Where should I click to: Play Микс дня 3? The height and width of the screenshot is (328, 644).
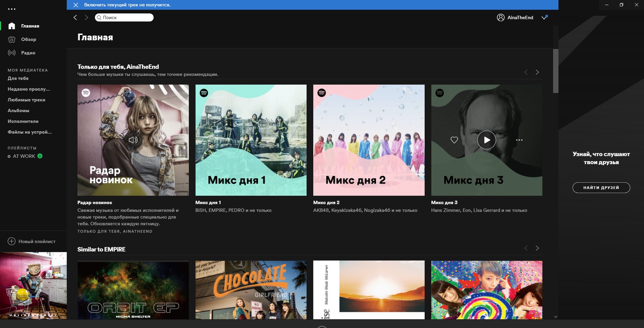coord(487,140)
